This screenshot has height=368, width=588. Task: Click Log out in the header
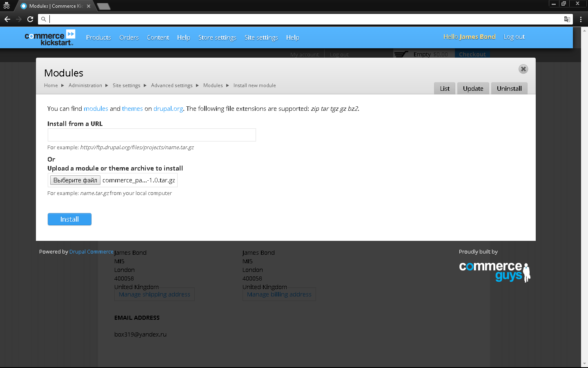pyautogui.click(x=514, y=37)
